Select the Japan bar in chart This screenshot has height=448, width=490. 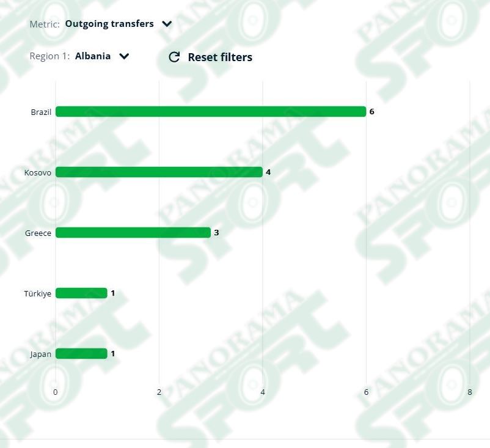tap(81, 354)
